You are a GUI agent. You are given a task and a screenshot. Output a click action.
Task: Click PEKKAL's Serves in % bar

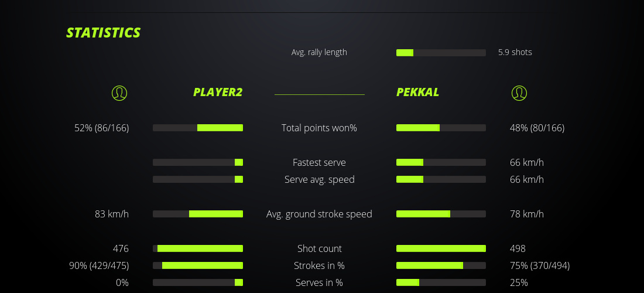pyautogui.click(x=441, y=282)
